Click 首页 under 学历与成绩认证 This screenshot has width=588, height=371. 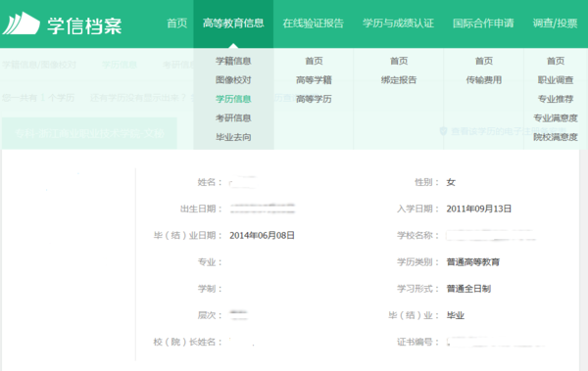(399, 61)
